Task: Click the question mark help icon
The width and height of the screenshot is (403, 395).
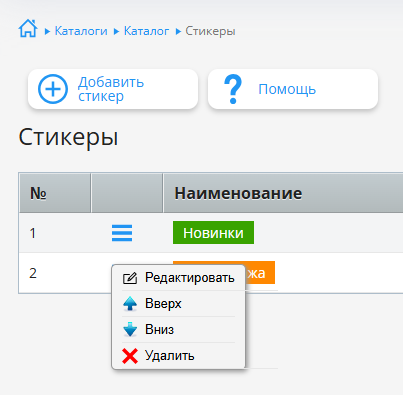Action: 233,89
